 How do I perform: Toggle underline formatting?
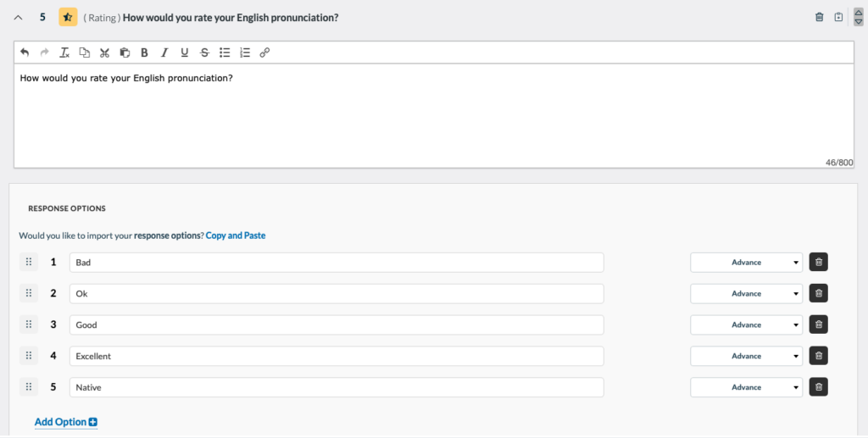click(184, 53)
